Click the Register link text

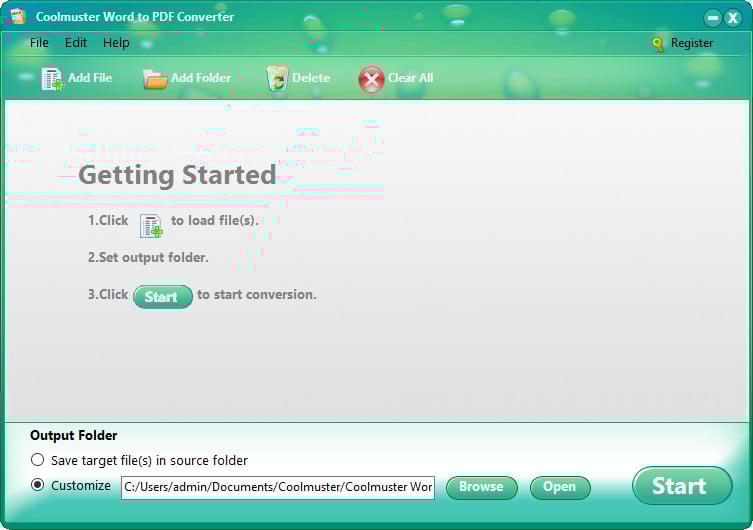tap(692, 43)
